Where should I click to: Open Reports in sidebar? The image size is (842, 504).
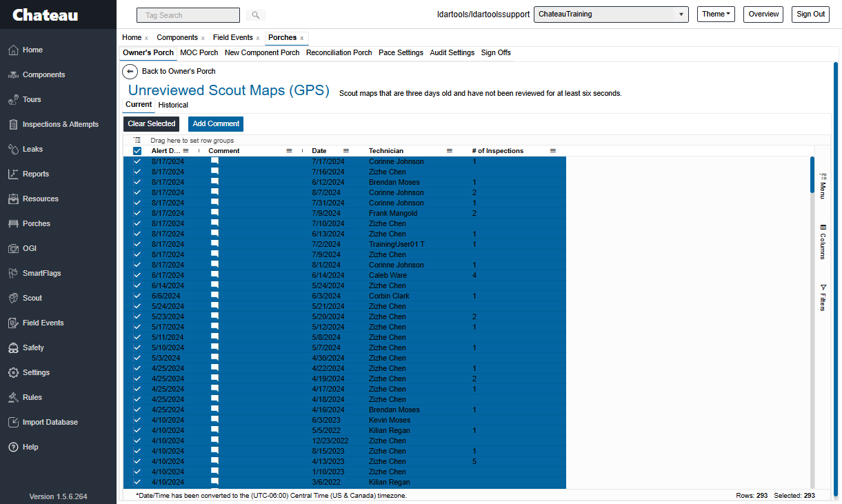(x=35, y=174)
